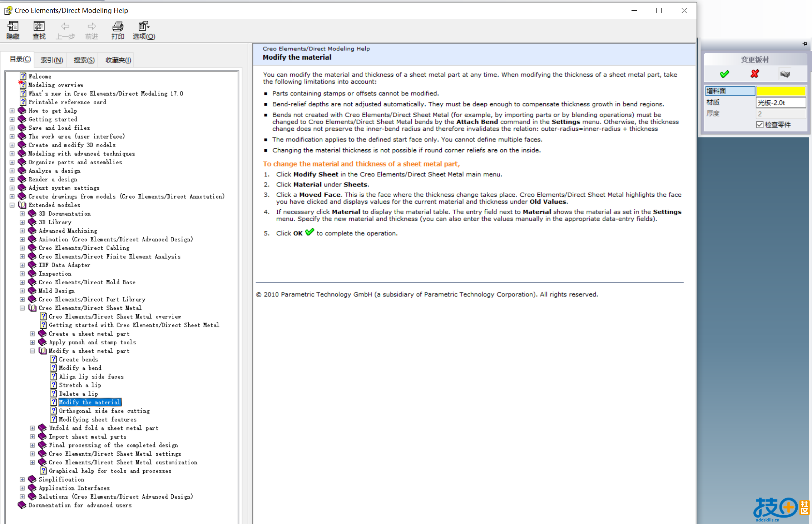
Task: Click the 'Modify the material' page heading
Action: coord(297,57)
